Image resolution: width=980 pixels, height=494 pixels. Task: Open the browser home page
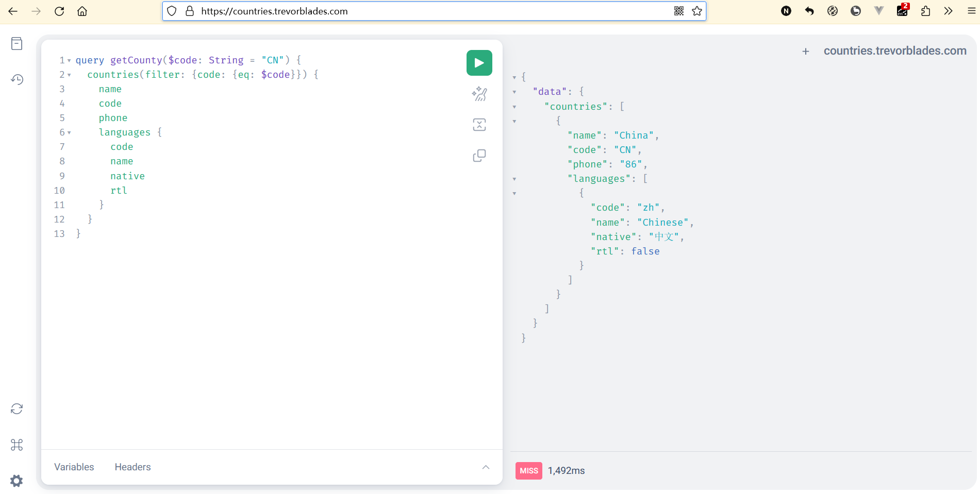coord(82,11)
